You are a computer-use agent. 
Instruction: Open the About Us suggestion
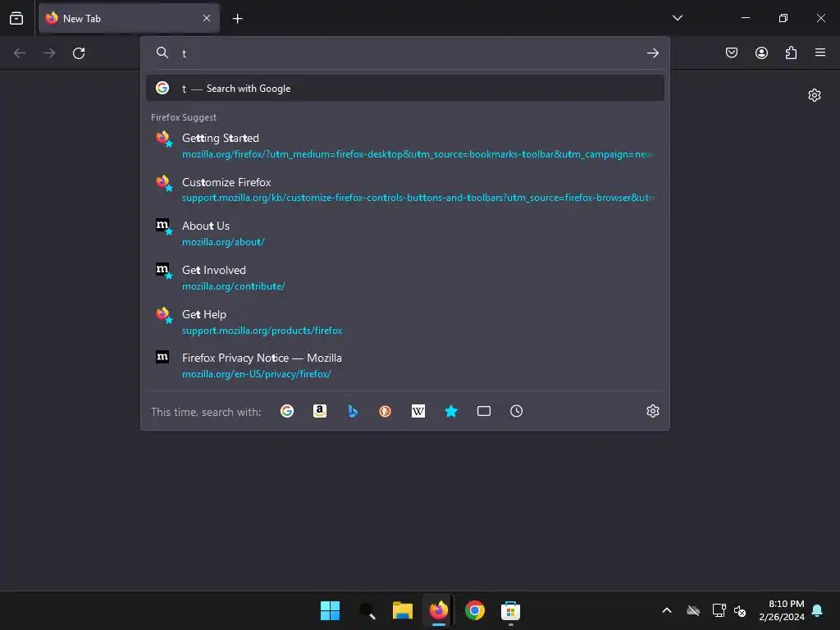click(405, 234)
